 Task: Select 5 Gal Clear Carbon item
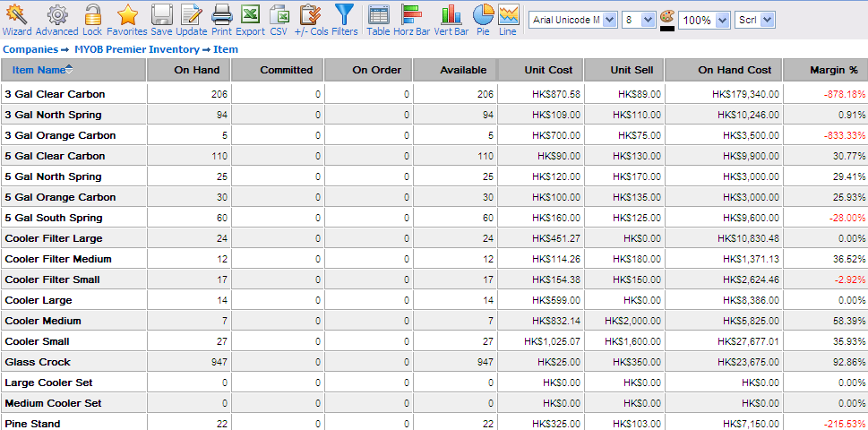pyautogui.click(x=55, y=156)
